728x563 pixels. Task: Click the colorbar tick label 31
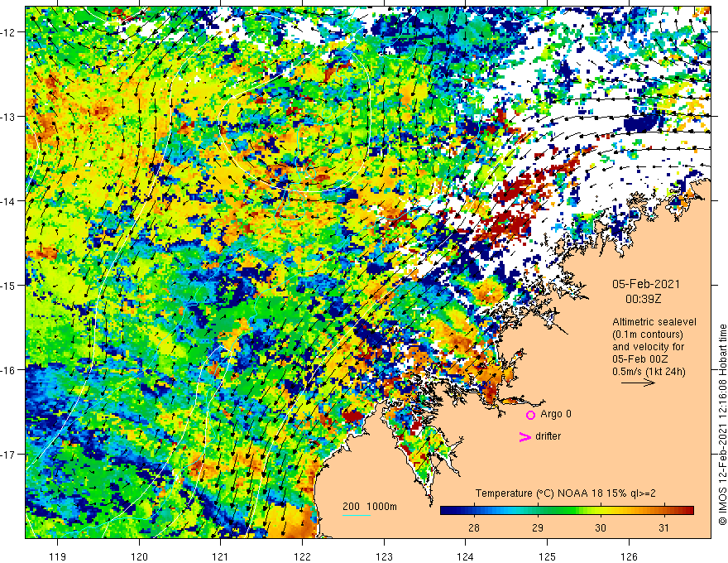664,527
